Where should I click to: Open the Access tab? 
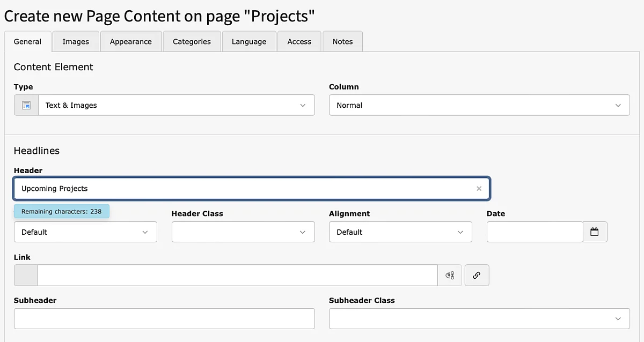point(299,42)
